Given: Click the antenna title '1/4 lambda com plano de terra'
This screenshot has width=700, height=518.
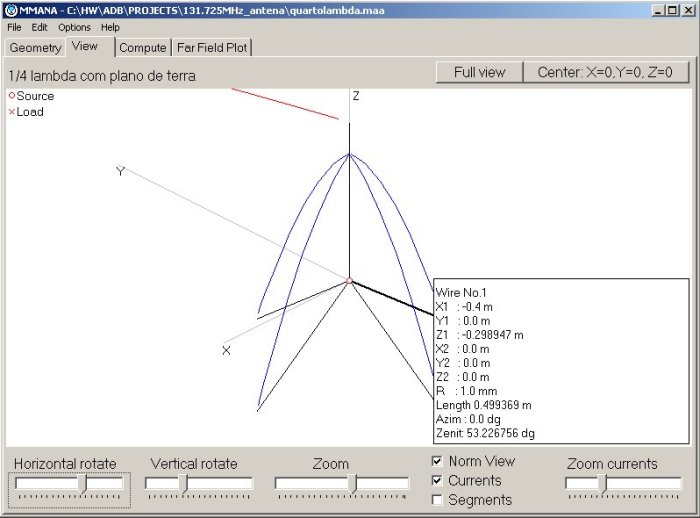Looking at the screenshot, I should click(x=102, y=76).
